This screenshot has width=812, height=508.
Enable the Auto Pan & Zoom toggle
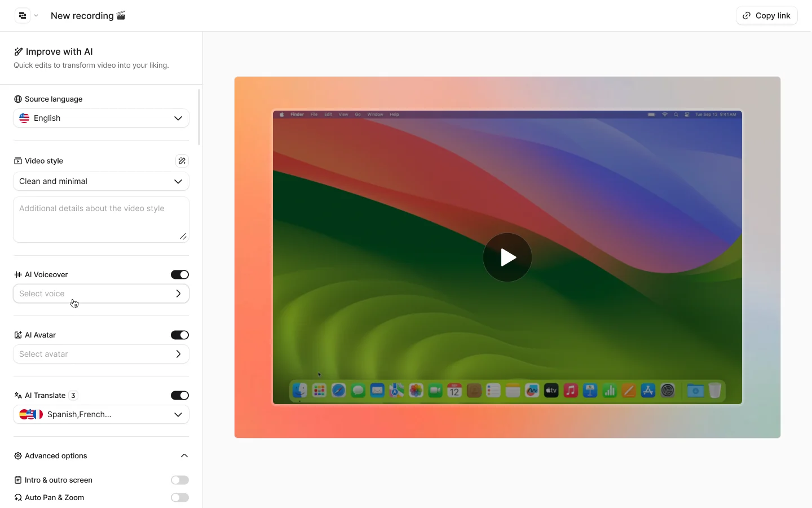tap(180, 498)
